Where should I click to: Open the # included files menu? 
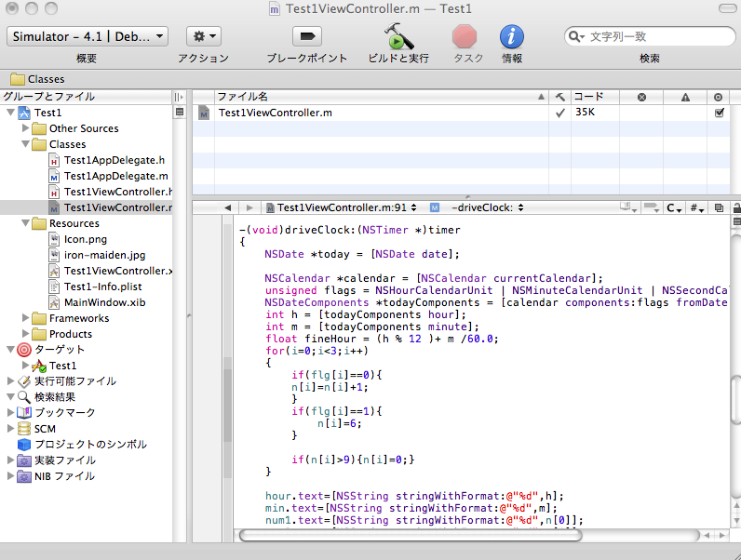point(697,207)
